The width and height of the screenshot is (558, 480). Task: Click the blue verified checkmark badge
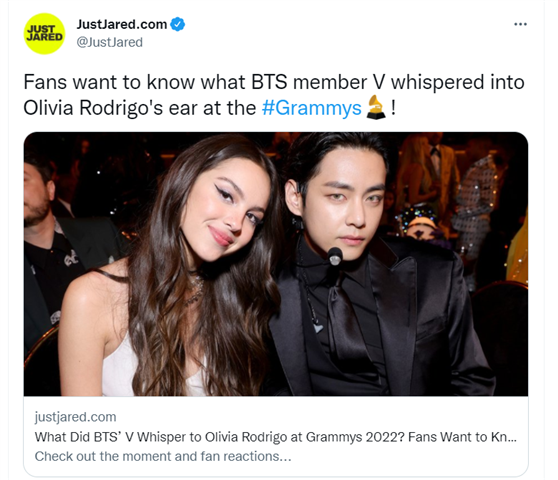[178, 25]
